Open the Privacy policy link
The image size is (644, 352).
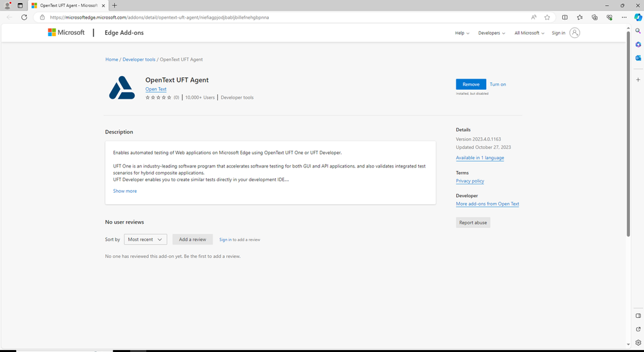point(470,181)
